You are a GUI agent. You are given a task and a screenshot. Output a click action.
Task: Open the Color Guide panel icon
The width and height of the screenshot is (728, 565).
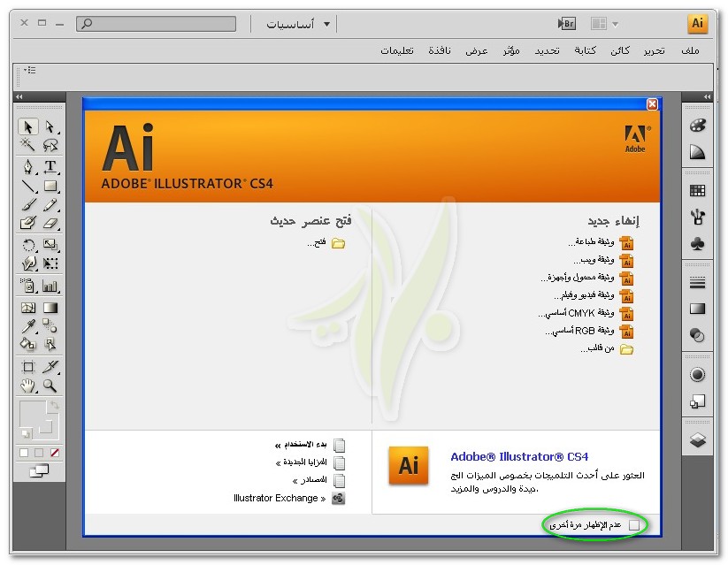[697, 152]
